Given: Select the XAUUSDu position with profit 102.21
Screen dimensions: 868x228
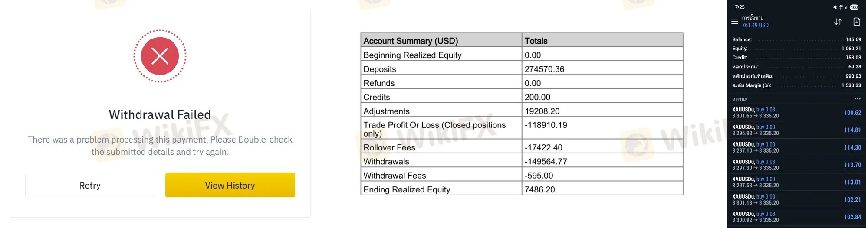Looking at the screenshot, I should click(797, 199).
